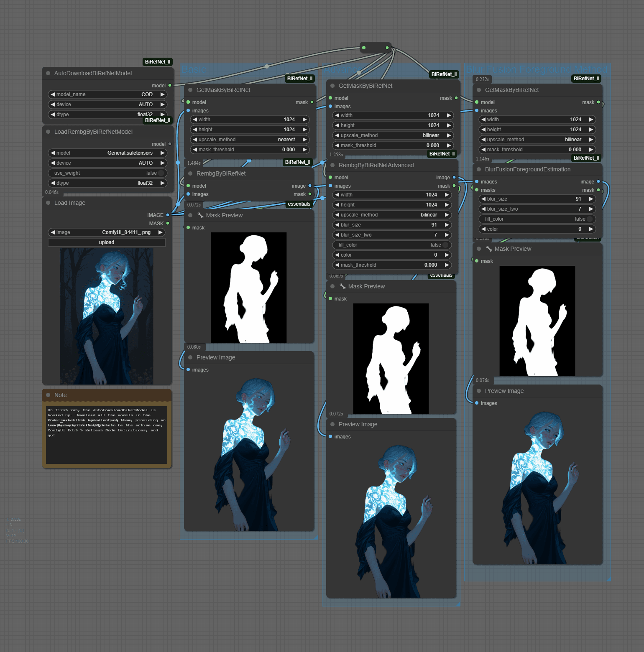Open the model_name COD selector
Screen dimensions: 644x652
(x=107, y=94)
